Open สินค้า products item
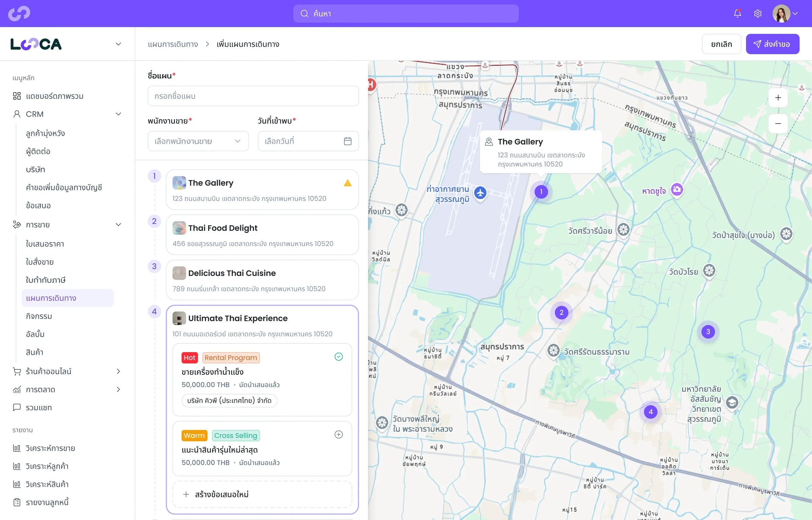The image size is (812, 520). pyautogui.click(x=35, y=352)
